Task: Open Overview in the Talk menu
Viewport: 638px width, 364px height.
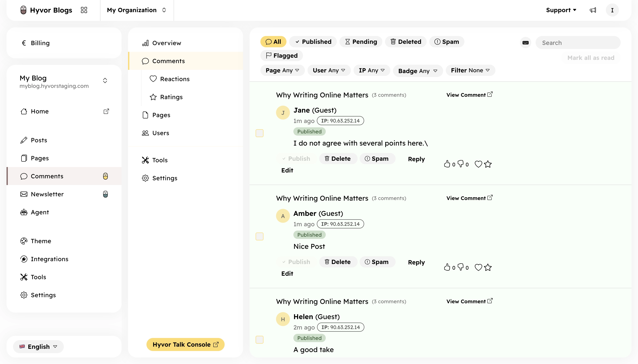Action: [x=185, y=43]
